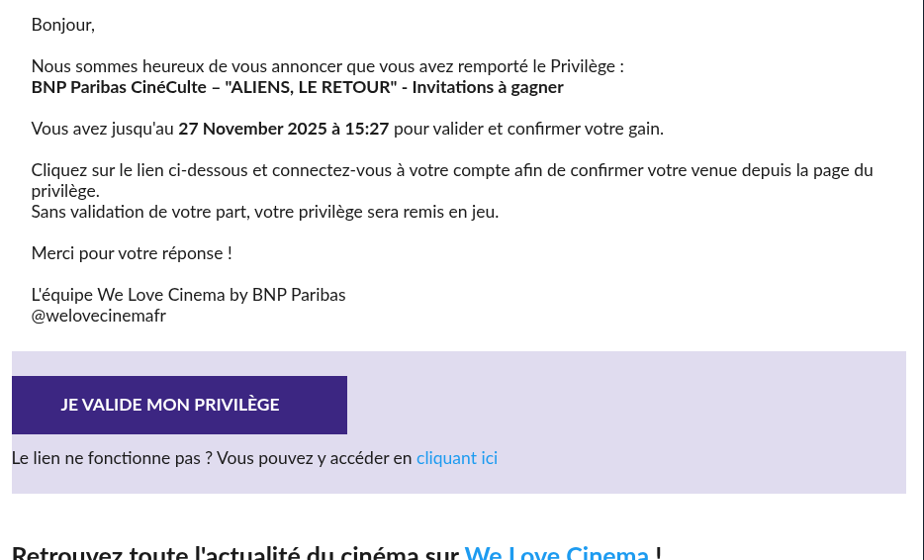Viewport: 924px width, 560px height.
Task: Click the "Retrouvez toute l'actualité du cinéma" heading
Action: 235,552
